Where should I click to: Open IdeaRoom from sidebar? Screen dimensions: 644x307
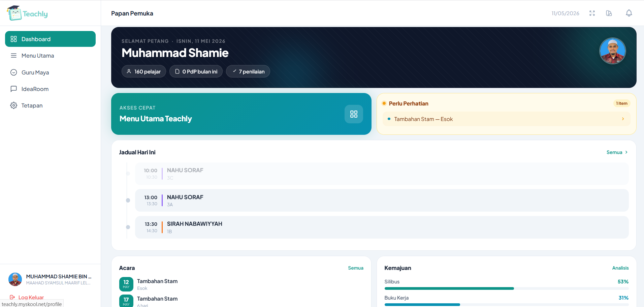pos(50,89)
